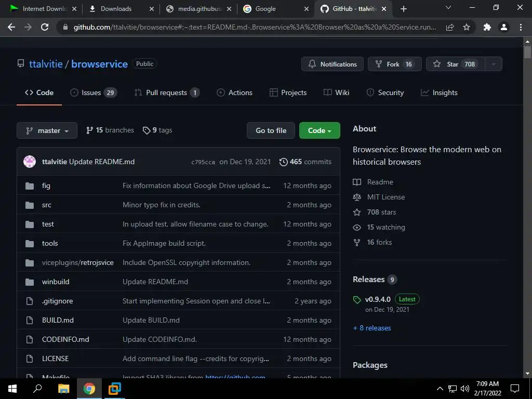This screenshot has height=399, width=532.
Task: Expand the Star lists dropdown arrow
Action: pos(494,64)
